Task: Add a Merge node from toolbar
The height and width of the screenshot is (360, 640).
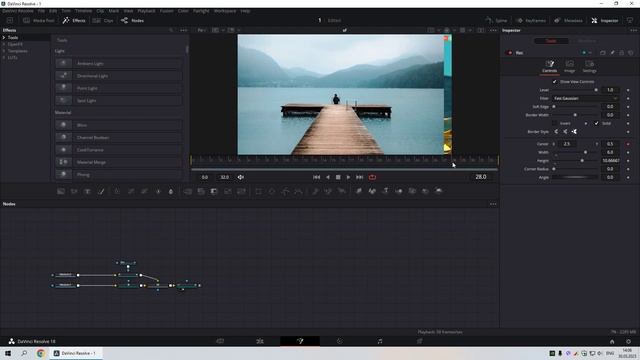Action: click(187, 191)
